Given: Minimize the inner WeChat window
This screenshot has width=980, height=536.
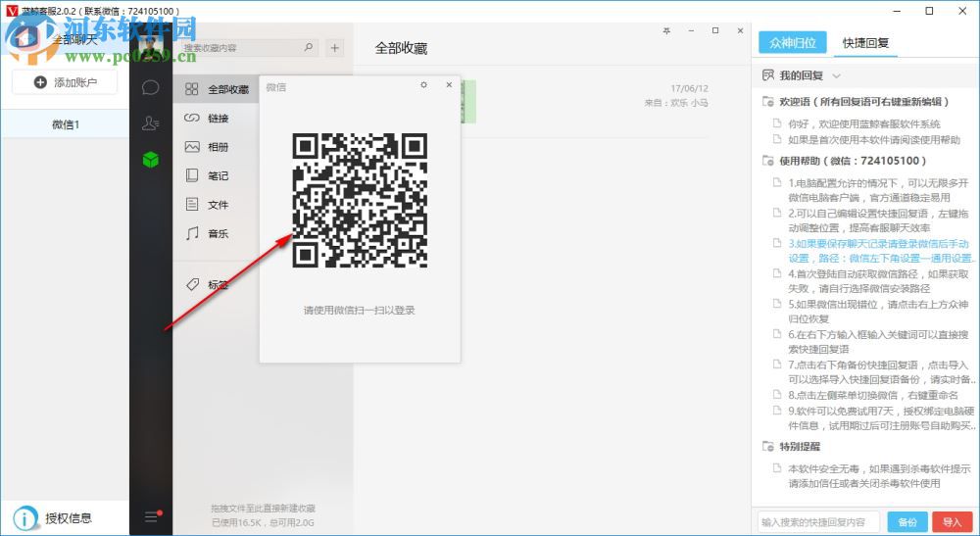Looking at the screenshot, I should pyautogui.click(x=691, y=30).
